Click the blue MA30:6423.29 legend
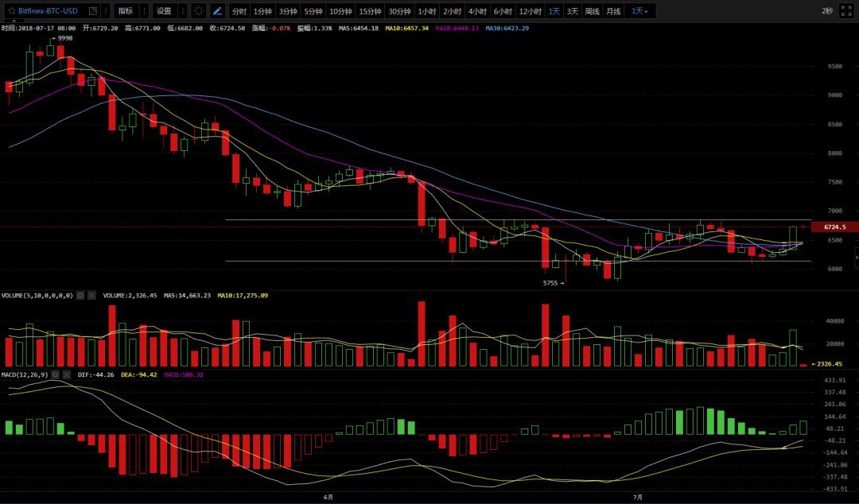This screenshot has height=504, width=859. (x=507, y=28)
